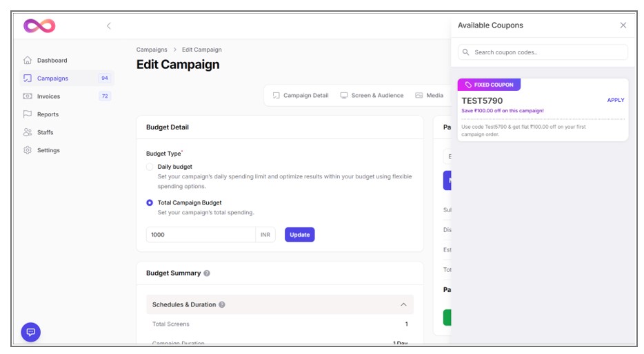Open the Dashboard home icon
Viewport: 644px width, 354px height.
click(28, 61)
